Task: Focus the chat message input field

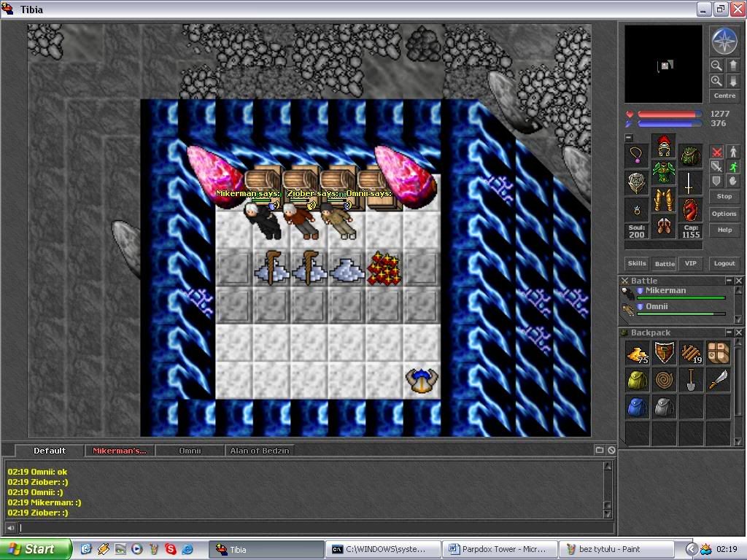Action: coord(315,528)
